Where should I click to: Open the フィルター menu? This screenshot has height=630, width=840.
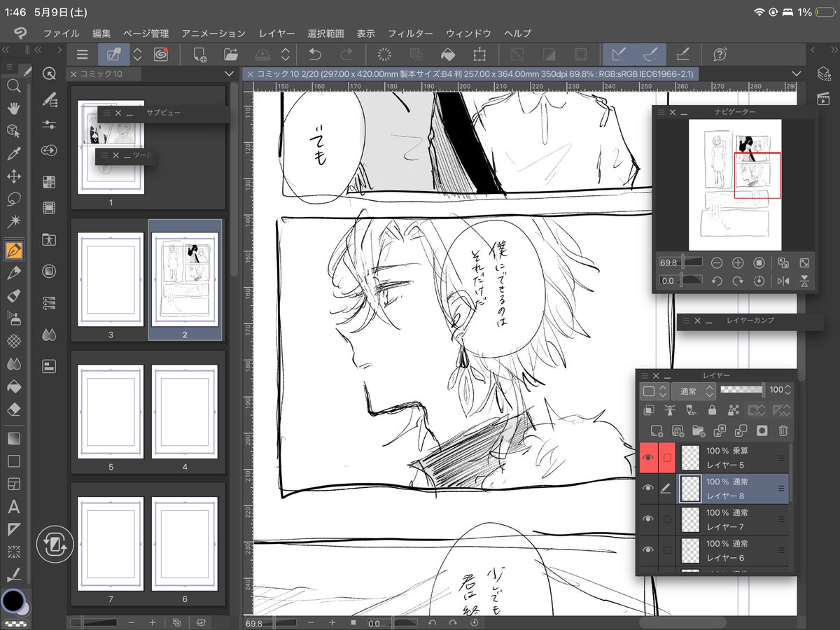coord(410,33)
